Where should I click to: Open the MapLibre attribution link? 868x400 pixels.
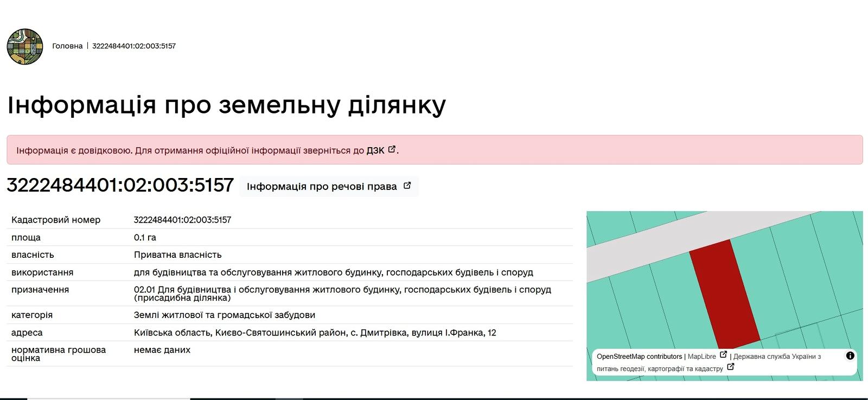click(701, 357)
